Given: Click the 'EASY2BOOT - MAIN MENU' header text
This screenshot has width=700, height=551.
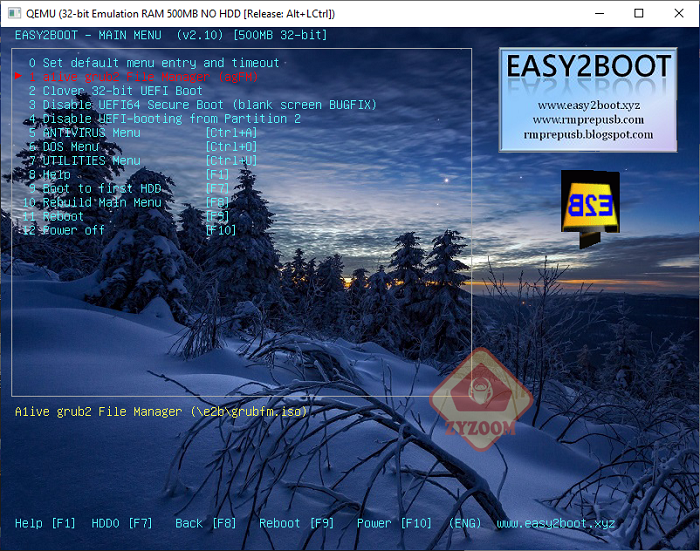Looking at the screenshot, I should 88,35.
